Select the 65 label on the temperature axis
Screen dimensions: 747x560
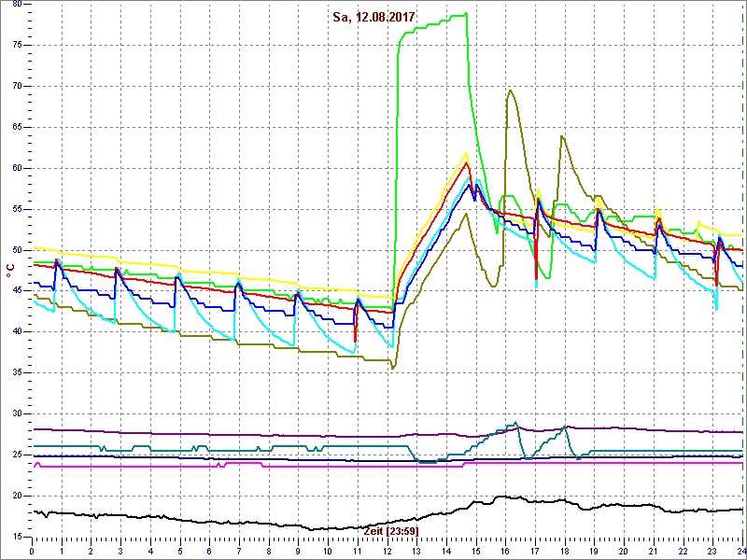point(16,128)
